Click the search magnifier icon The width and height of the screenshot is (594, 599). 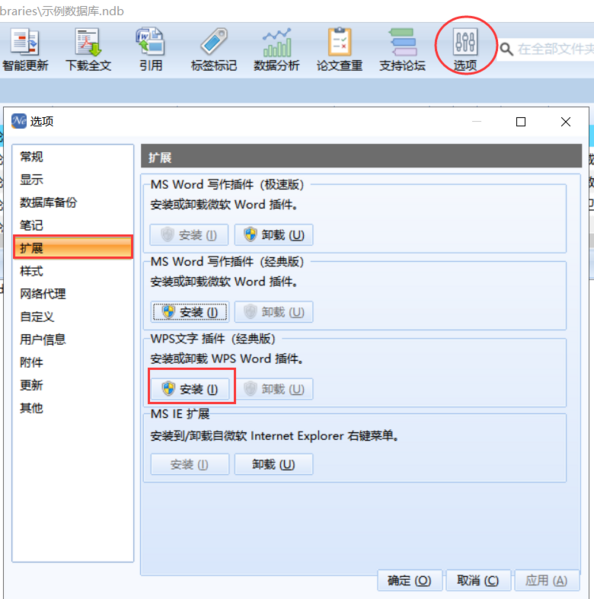point(507,49)
